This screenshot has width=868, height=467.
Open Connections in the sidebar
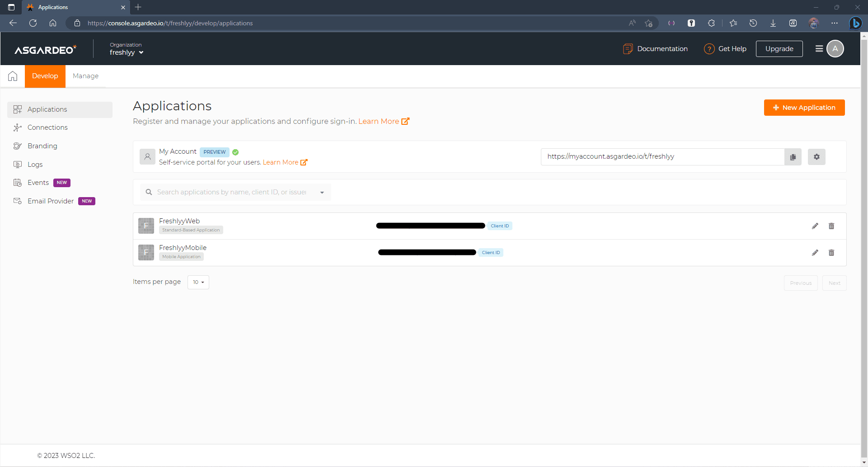click(60, 127)
